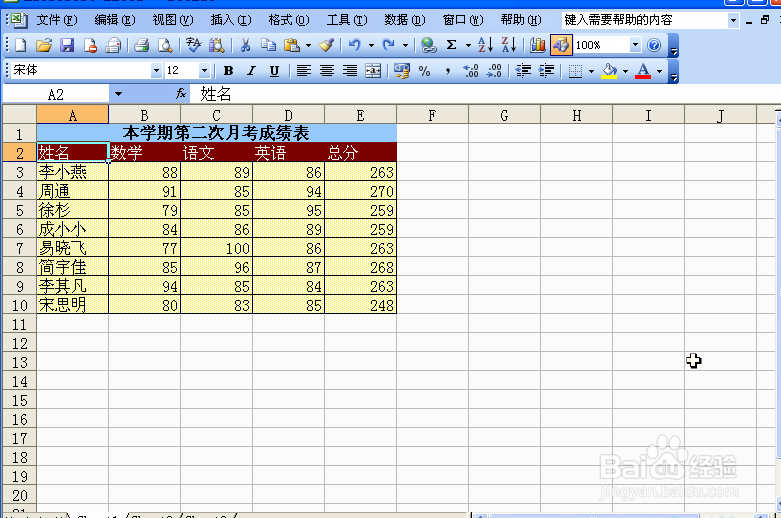This screenshot has width=781, height=518.
Task: Open the zoom percentage dropdown showing 100%
Action: coord(635,45)
